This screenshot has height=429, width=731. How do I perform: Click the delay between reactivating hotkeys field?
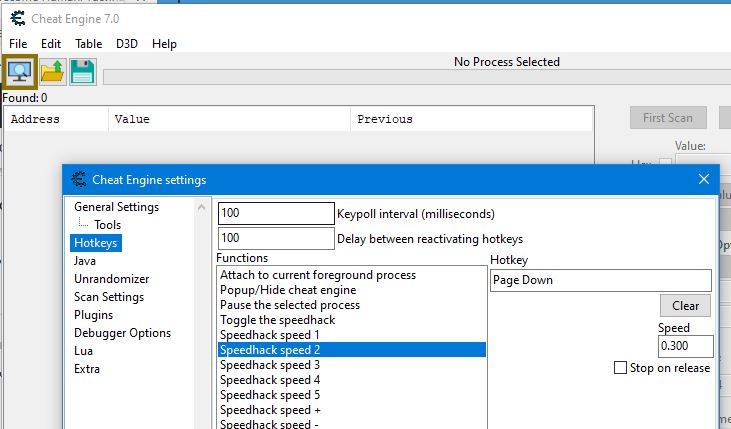(x=276, y=238)
